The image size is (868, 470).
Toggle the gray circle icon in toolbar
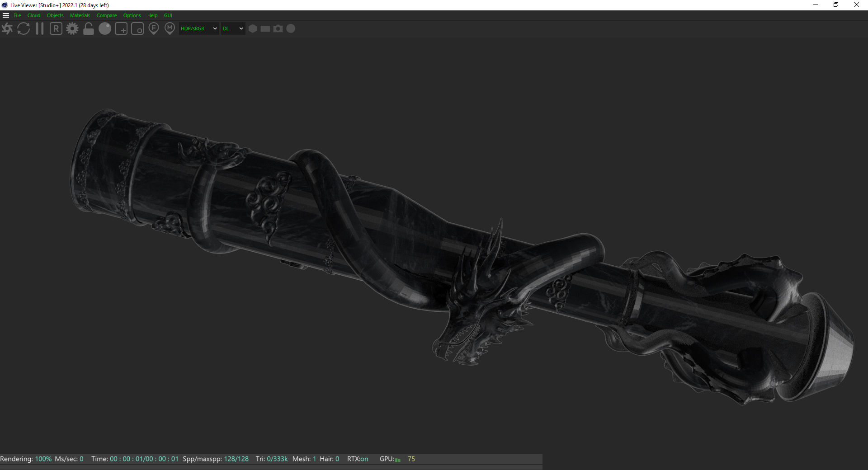tap(291, 29)
